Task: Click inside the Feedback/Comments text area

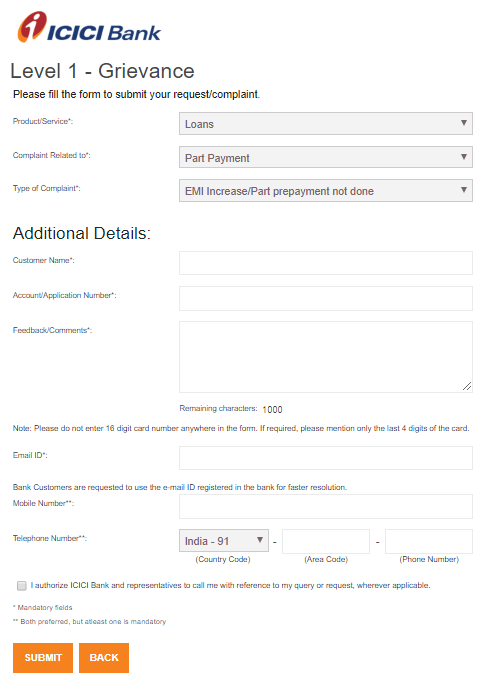Action: pyautogui.click(x=326, y=357)
